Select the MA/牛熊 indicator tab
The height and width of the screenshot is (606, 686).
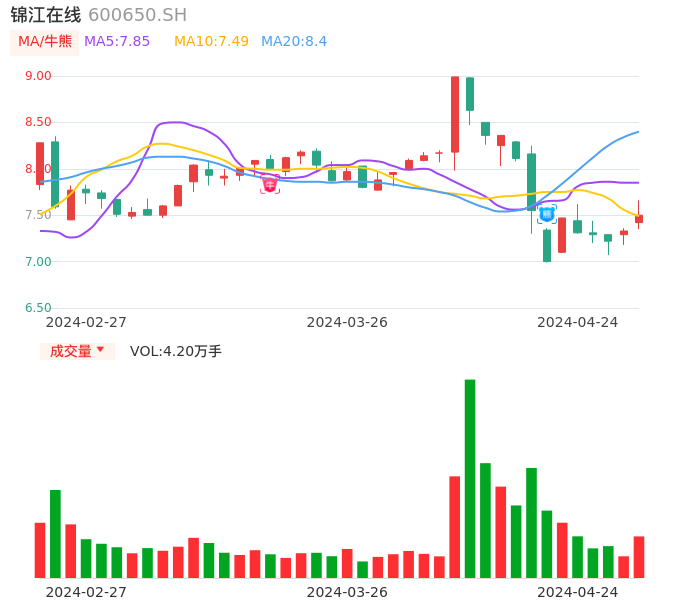click(45, 42)
